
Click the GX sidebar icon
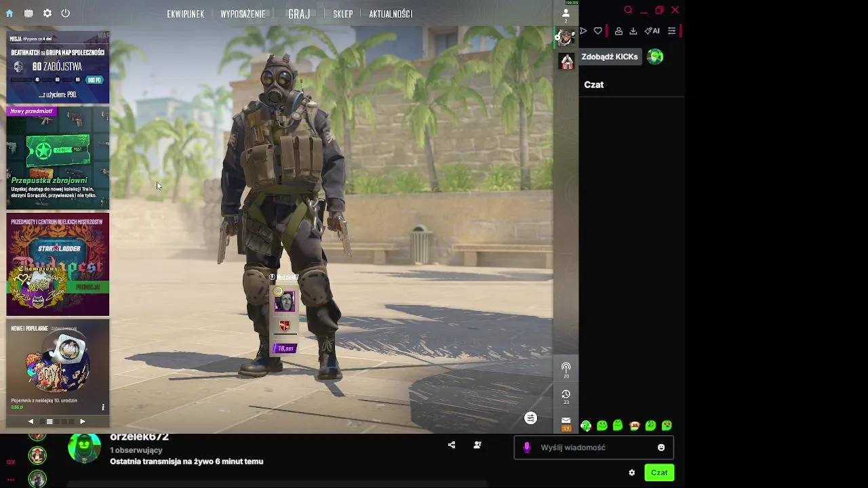(11, 462)
